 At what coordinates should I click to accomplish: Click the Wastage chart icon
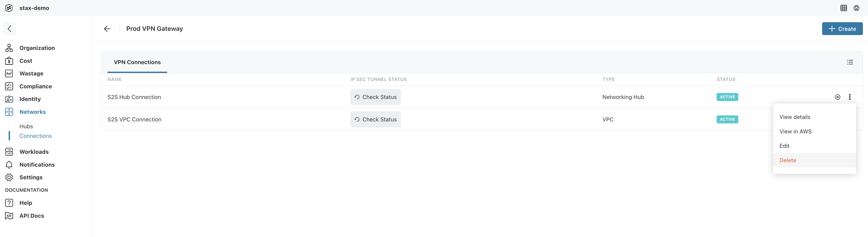pos(9,73)
